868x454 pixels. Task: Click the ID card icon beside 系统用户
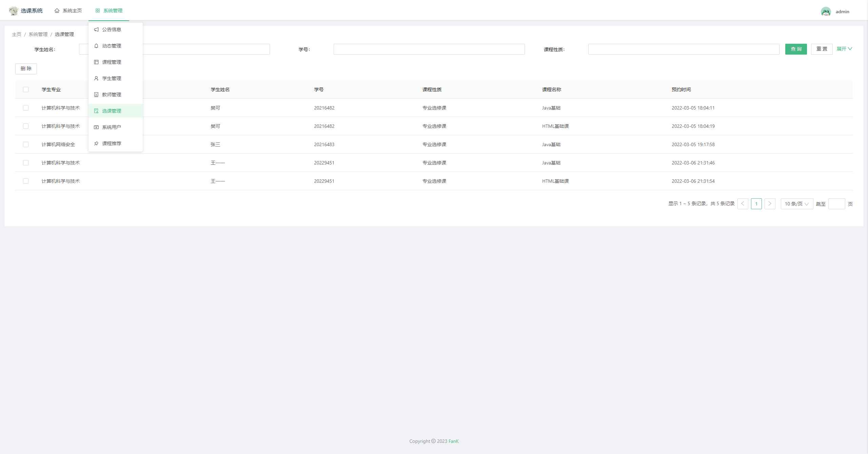[96, 127]
